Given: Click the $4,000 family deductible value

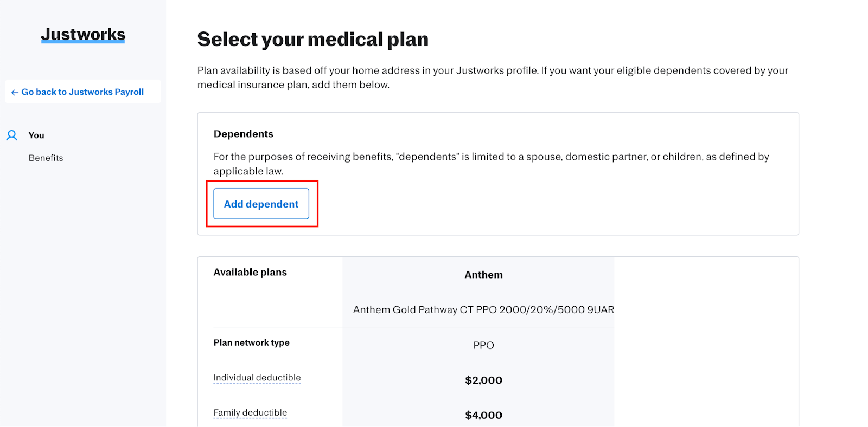Looking at the screenshot, I should point(483,416).
